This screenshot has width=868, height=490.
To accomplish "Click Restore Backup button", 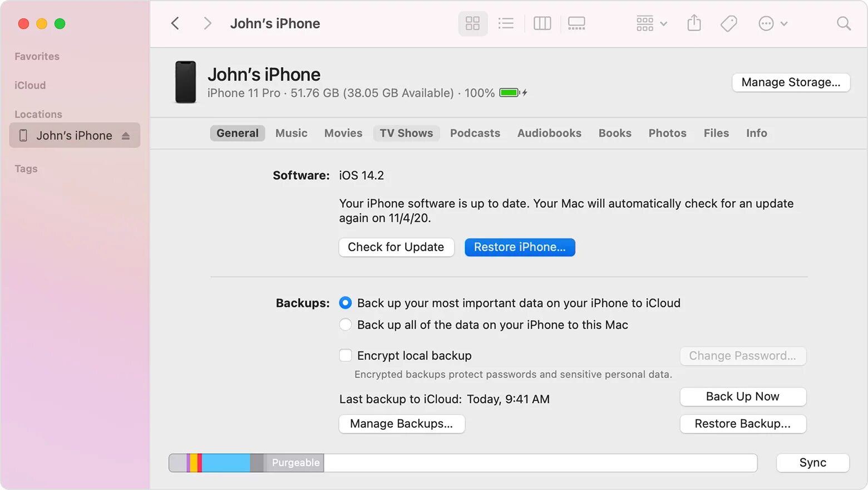I will 743,424.
